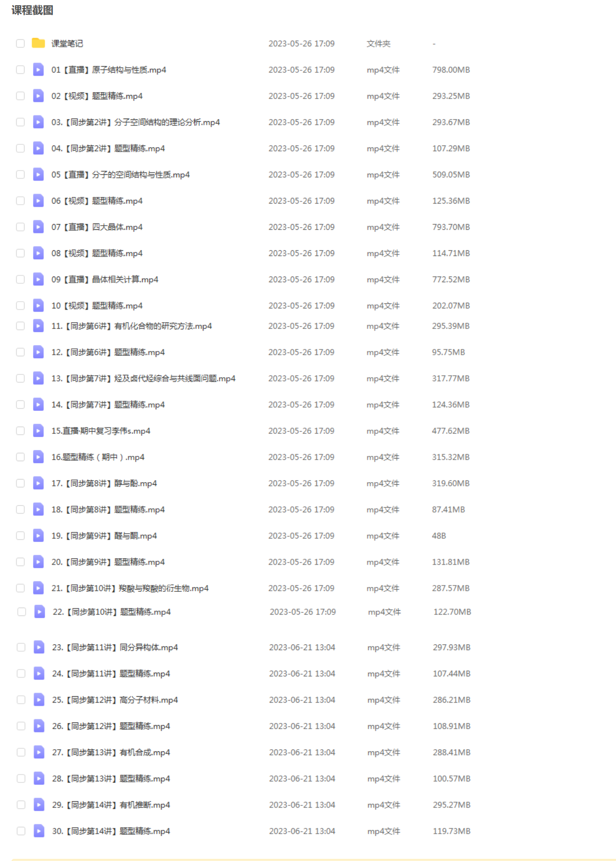Tick the checkbox beside 课堂笔记 folder

pyautogui.click(x=20, y=44)
